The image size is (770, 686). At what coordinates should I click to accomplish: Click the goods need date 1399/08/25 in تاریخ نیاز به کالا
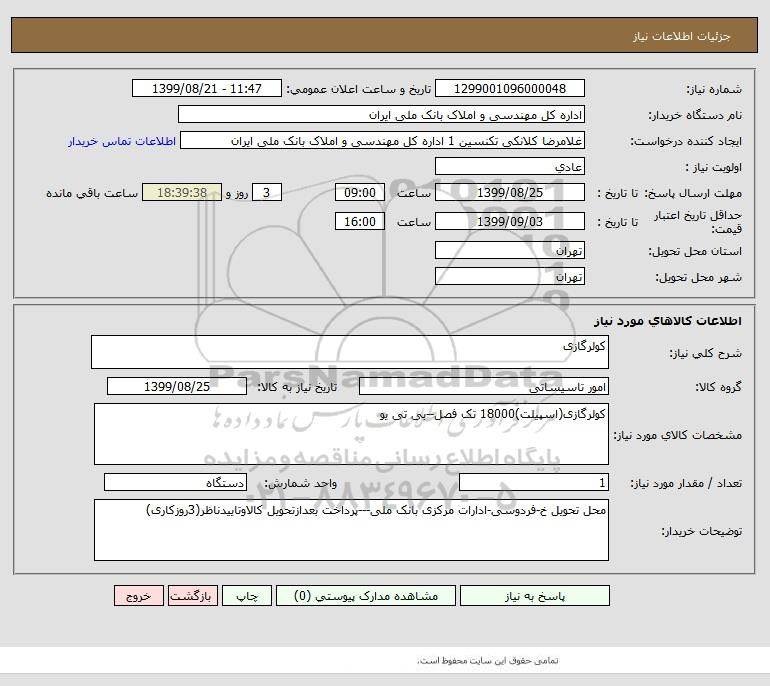point(177,386)
